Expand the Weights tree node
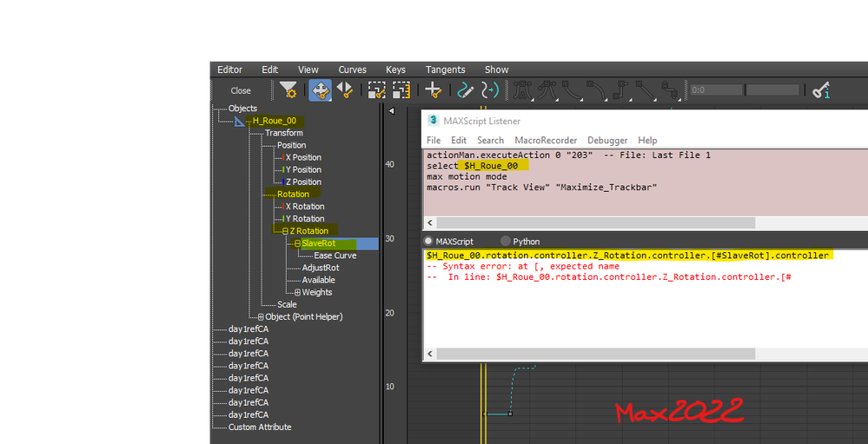868x444 pixels. [x=297, y=292]
